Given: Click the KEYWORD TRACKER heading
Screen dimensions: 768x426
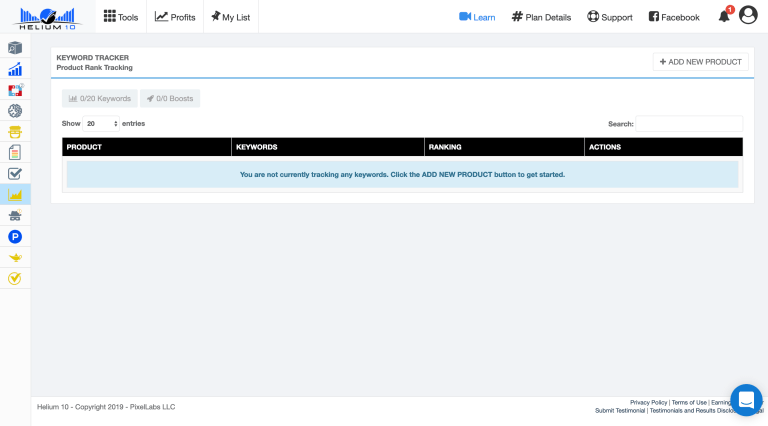Looking at the screenshot, I should tap(93, 58).
